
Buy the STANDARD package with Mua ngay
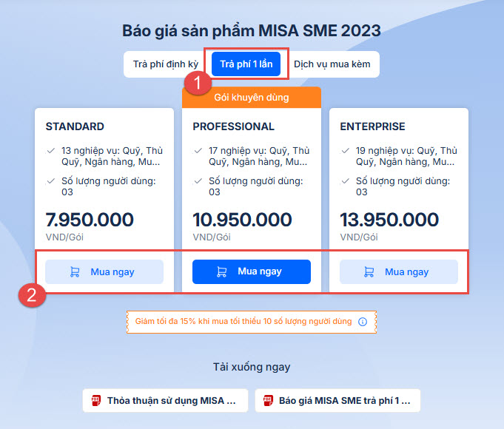point(104,271)
